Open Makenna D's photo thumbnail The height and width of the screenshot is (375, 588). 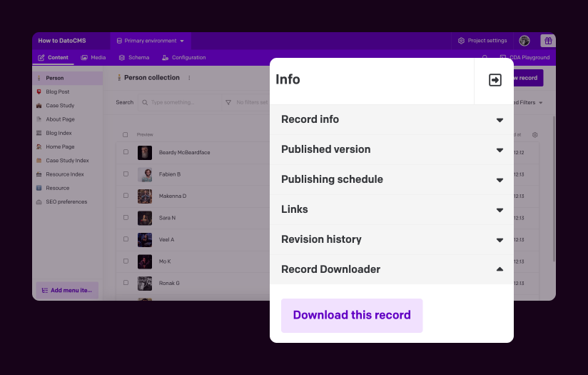[145, 196]
